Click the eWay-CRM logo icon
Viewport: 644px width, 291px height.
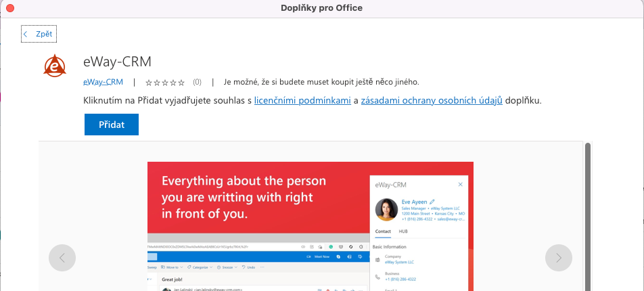coord(55,66)
